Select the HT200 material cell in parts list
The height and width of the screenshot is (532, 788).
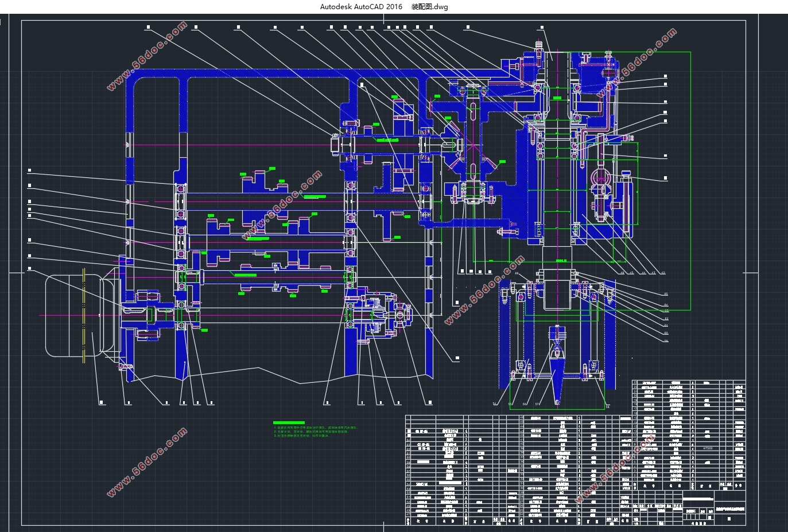707,446
